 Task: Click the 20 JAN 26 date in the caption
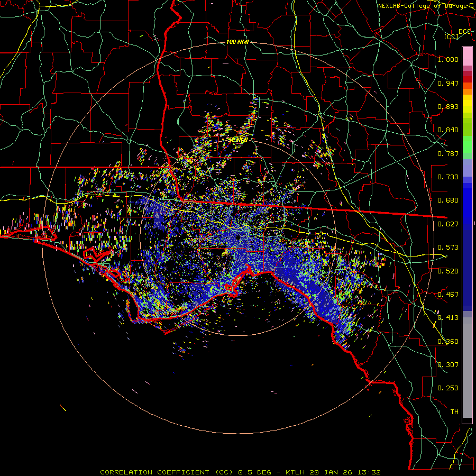(x=332, y=472)
